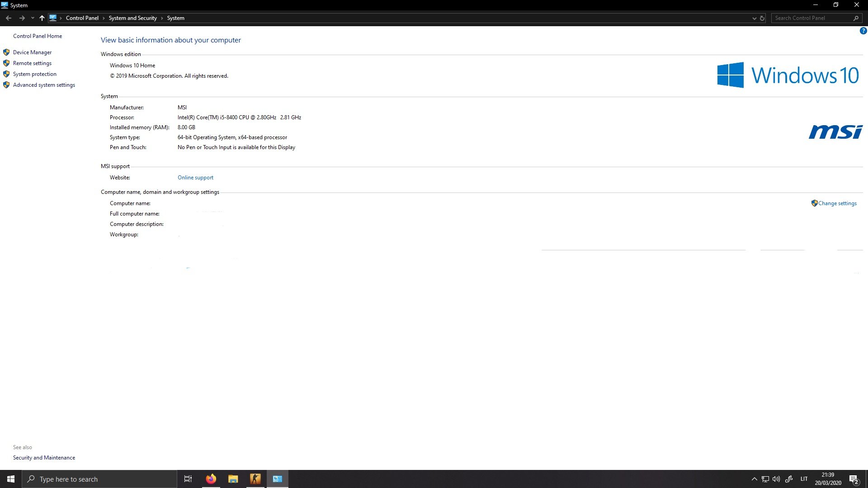Image resolution: width=868 pixels, height=488 pixels.
Task: Select Control Panel breadcrumb
Action: click(82, 18)
